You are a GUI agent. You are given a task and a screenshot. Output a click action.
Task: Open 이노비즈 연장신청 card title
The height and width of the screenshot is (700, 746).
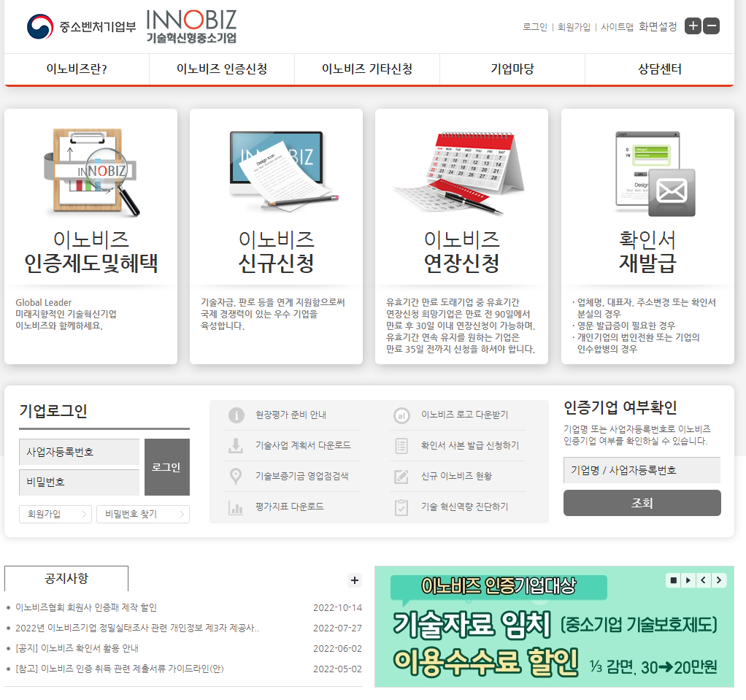coord(461,251)
